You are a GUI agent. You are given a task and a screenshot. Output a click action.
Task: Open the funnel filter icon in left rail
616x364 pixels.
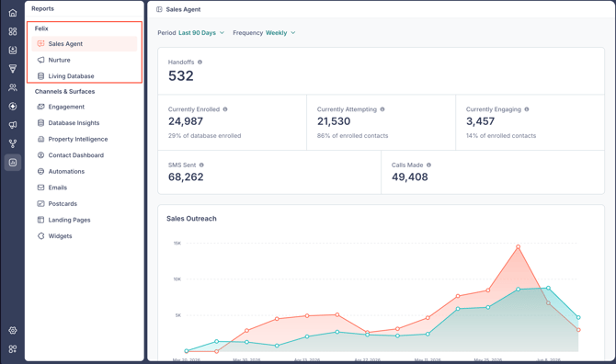click(13, 69)
